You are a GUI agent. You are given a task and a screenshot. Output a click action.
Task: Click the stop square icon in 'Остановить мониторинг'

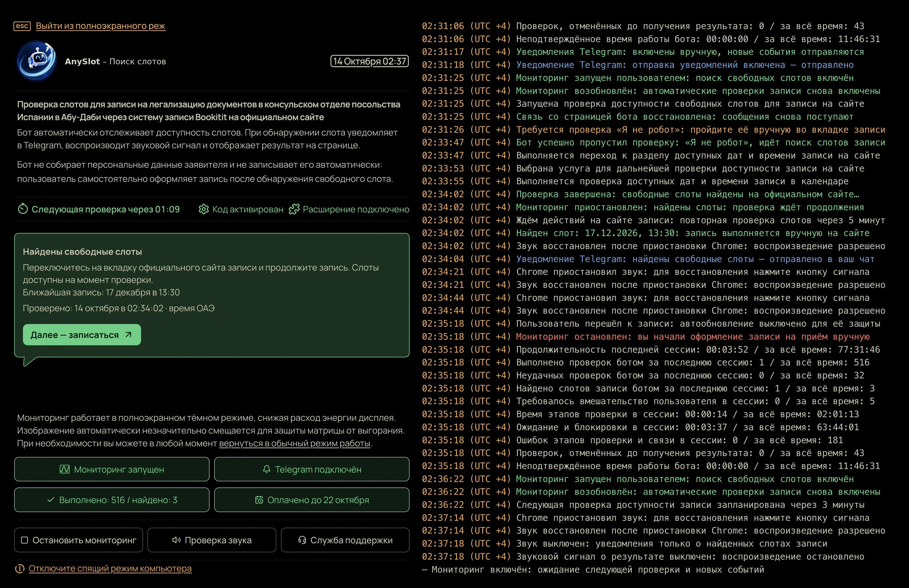point(24,540)
